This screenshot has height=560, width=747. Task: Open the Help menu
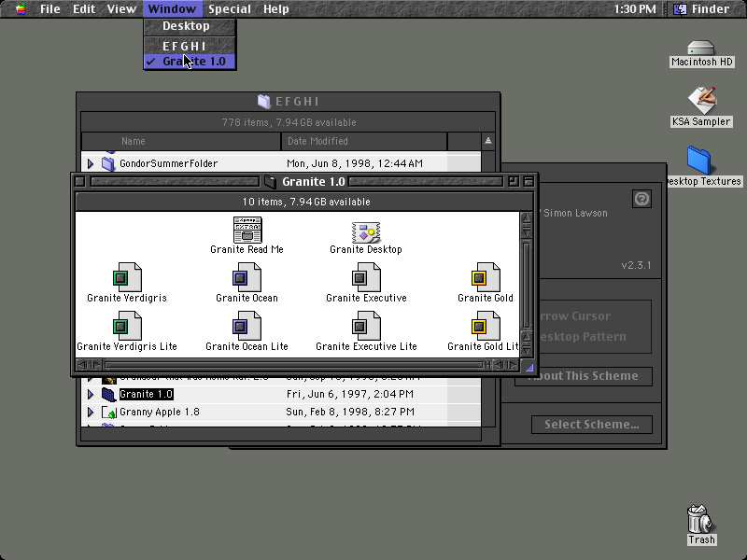tap(275, 8)
